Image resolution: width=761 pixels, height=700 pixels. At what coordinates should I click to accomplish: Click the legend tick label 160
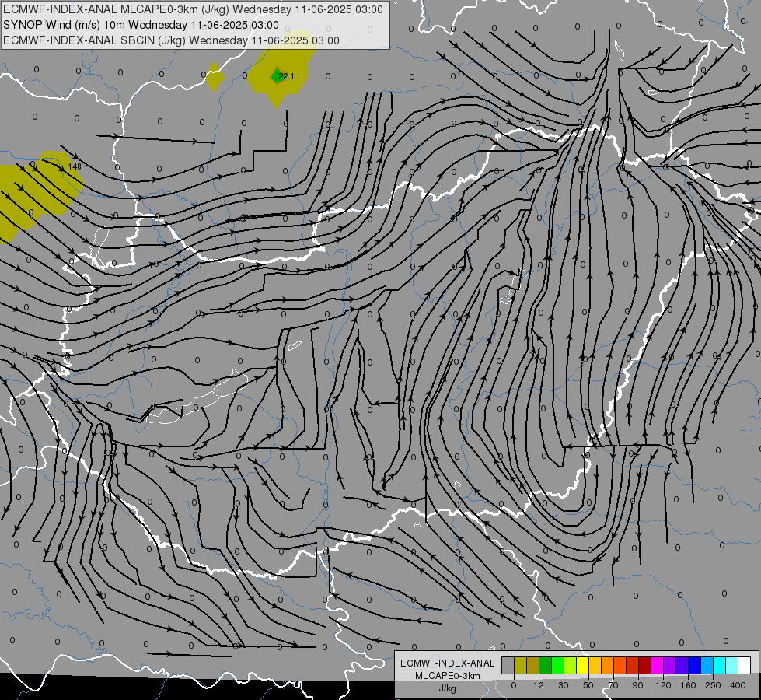[688, 685]
